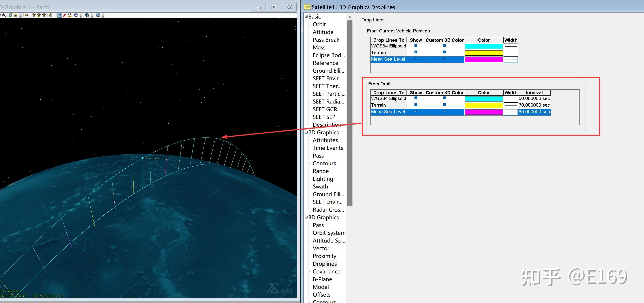644x303 pixels.
Task: Open the dropdown arrow beside the first eye icon
Action: click(x=30, y=15)
